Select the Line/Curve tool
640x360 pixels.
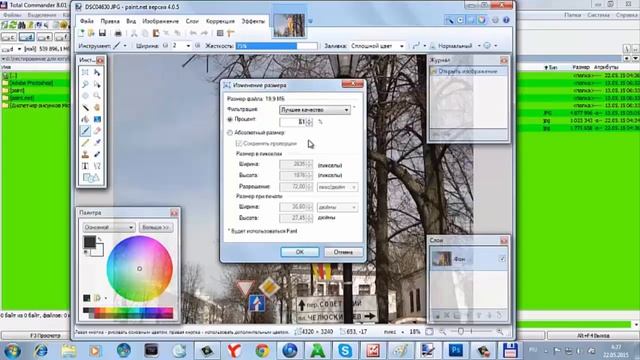pos(97,166)
